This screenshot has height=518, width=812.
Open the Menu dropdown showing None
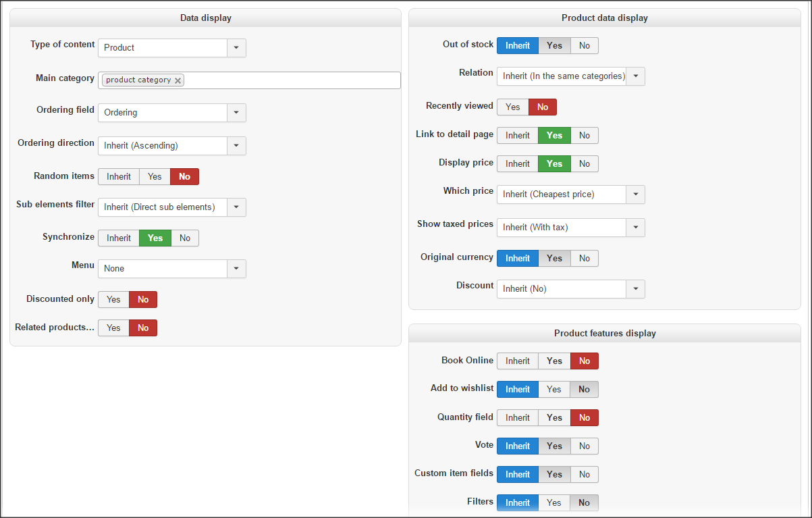[x=236, y=269]
